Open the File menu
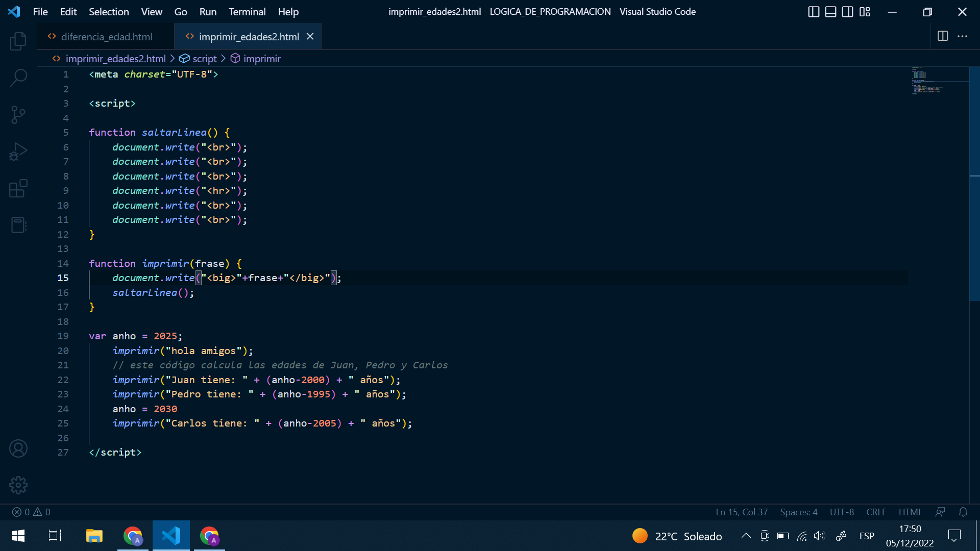This screenshot has height=551, width=980. 40,12
